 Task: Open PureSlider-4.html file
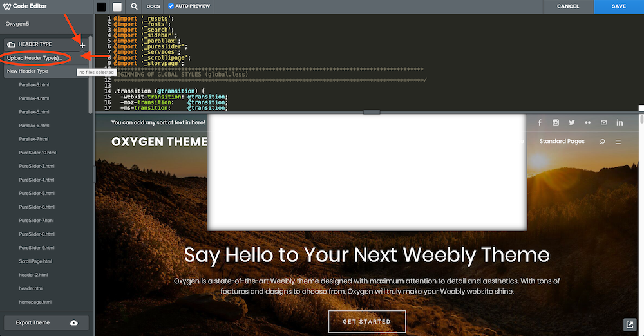(x=37, y=180)
